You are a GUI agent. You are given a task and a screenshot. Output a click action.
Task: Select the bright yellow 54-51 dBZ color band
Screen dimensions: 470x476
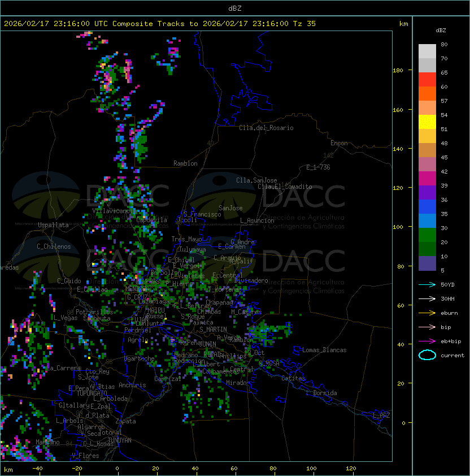click(x=427, y=122)
